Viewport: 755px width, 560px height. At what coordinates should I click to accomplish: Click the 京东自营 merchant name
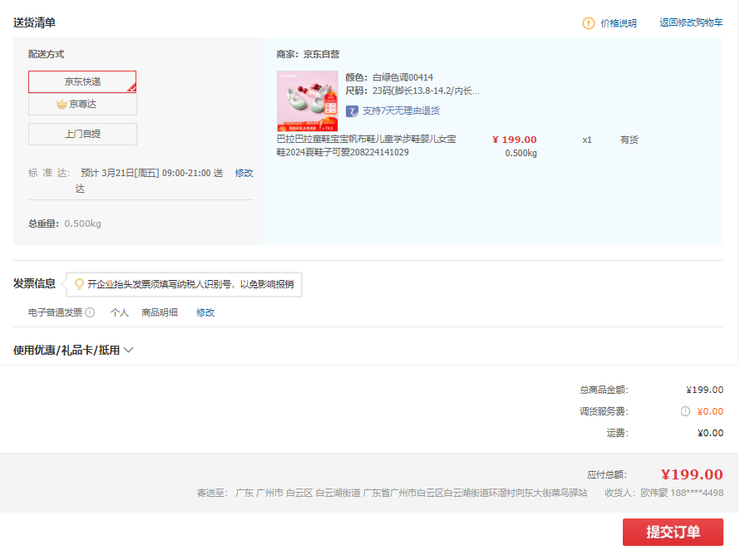pyautogui.click(x=321, y=54)
